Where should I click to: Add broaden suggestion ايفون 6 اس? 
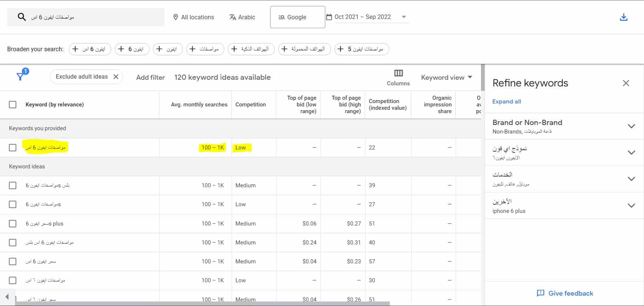point(90,49)
